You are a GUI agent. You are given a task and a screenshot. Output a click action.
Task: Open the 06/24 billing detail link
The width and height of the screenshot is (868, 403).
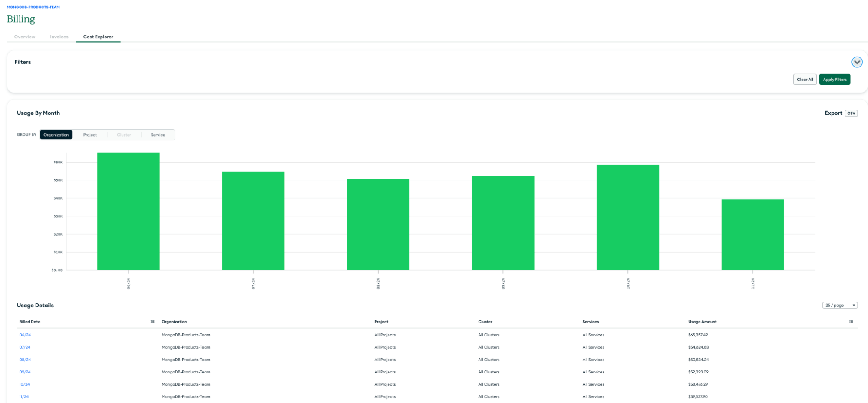tap(24, 335)
